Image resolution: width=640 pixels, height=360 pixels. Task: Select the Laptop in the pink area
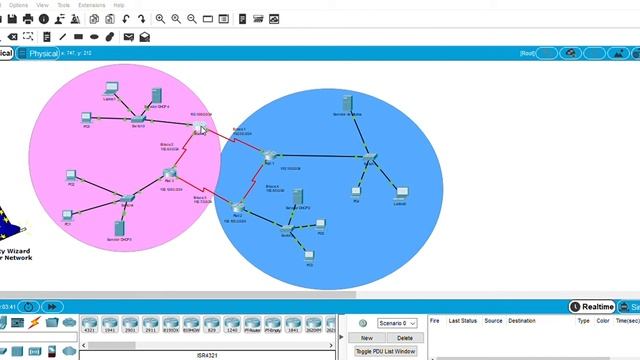[111, 89]
